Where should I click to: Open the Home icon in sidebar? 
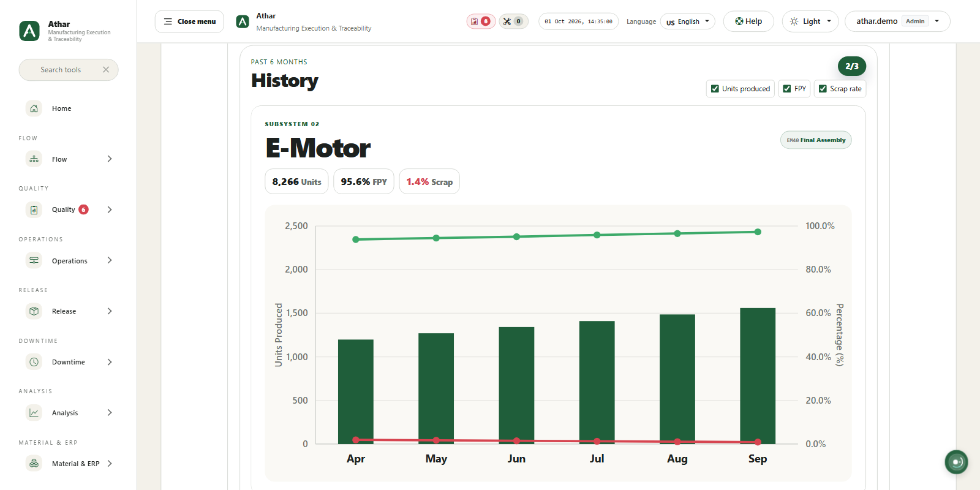[x=34, y=108]
